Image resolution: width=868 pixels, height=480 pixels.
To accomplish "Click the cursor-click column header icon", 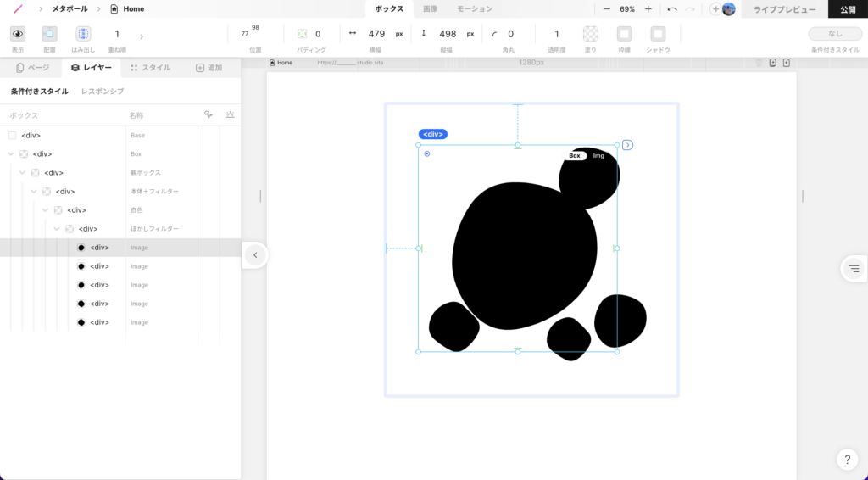I will tap(209, 114).
